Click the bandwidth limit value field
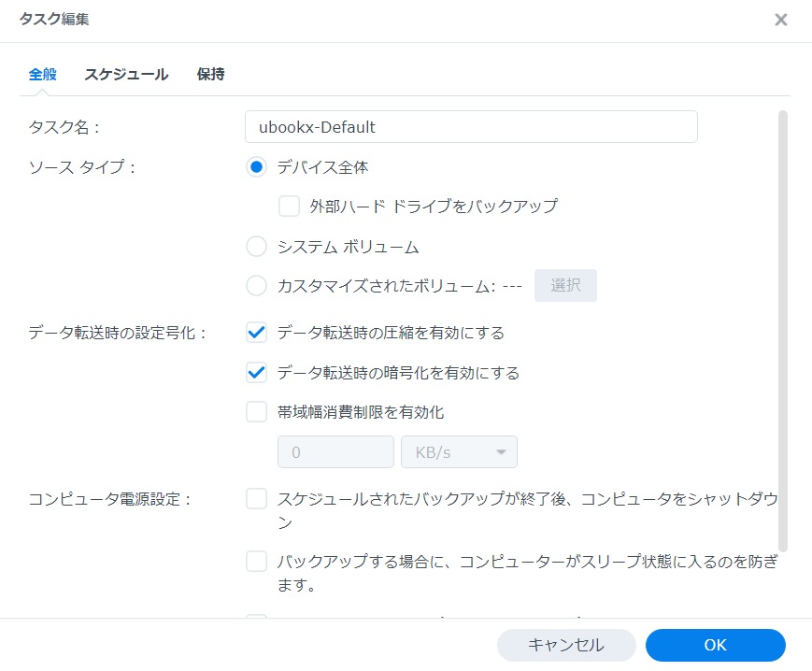This screenshot has height=671, width=812. [335, 451]
